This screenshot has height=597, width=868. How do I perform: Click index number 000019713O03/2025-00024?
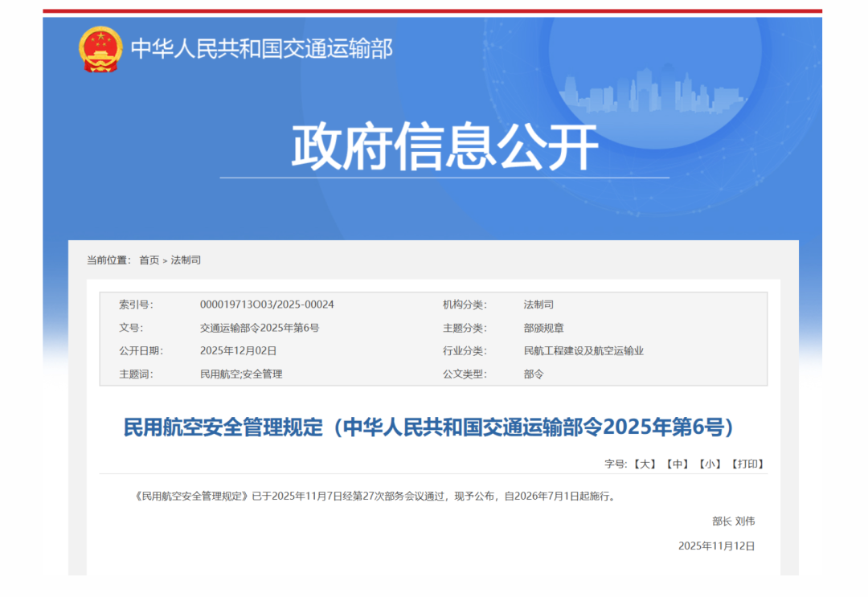tap(267, 305)
